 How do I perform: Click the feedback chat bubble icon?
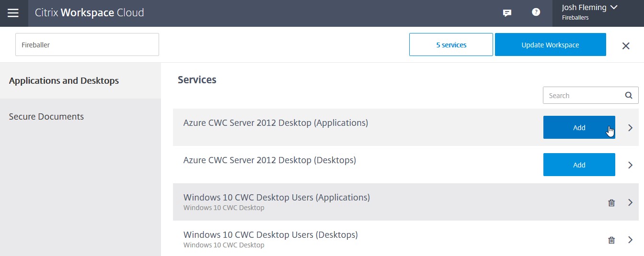(507, 13)
